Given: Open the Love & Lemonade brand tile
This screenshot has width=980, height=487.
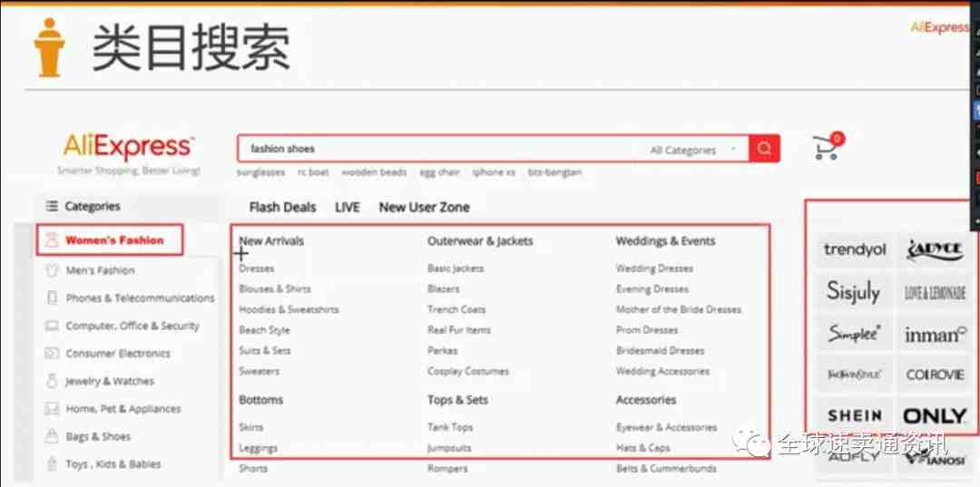Looking at the screenshot, I should 936,292.
